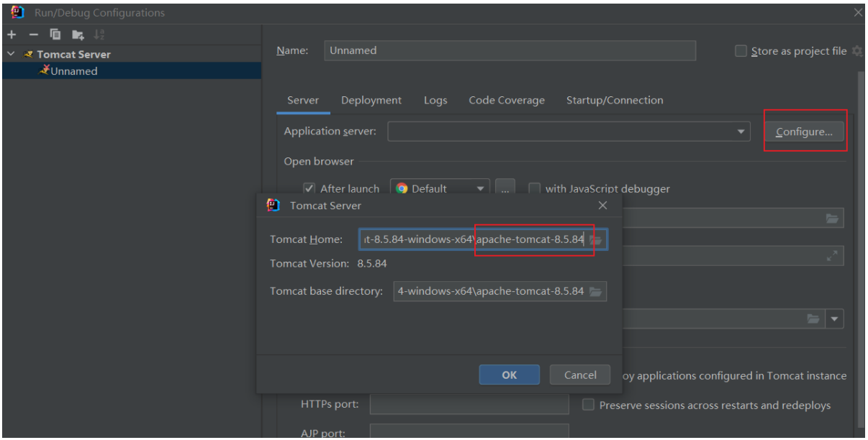Go to the Startup/Connection tab

(615, 100)
